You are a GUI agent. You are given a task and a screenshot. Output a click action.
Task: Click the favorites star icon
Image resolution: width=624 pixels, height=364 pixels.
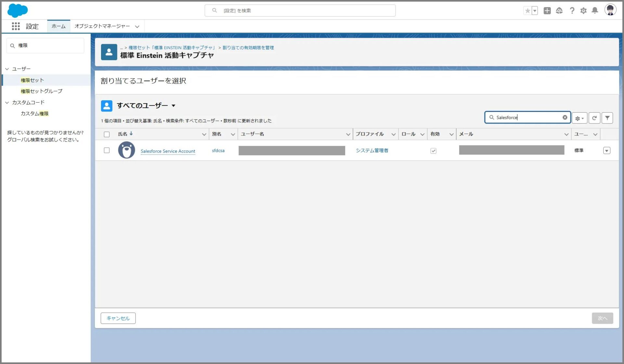[x=527, y=11]
